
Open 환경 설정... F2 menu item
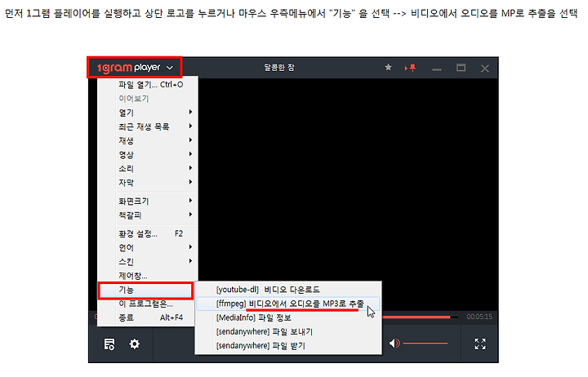coord(148,233)
